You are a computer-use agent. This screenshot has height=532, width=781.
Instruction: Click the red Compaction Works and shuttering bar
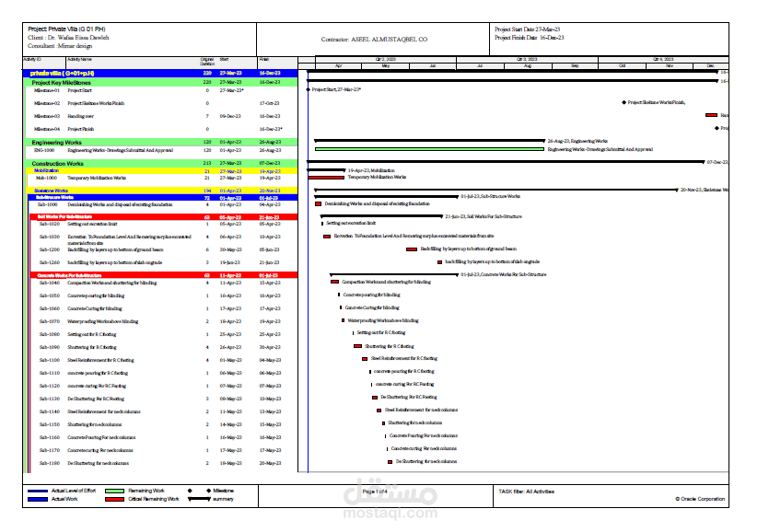[334, 283]
